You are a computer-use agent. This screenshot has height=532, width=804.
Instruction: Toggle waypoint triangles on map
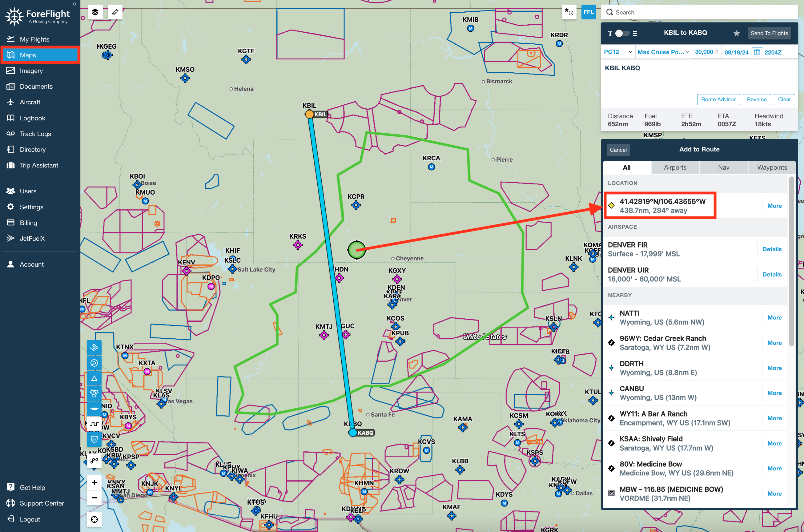click(94, 378)
